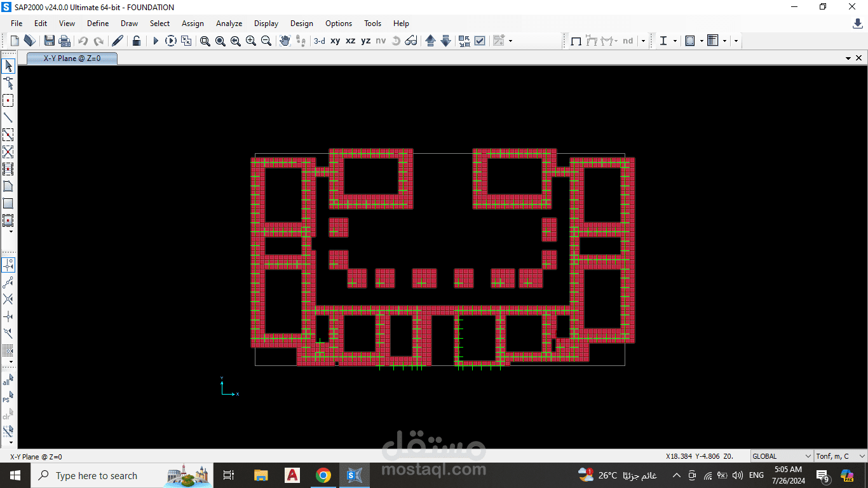The height and width of the screenshot is (488, 868).
Task: Open the Tonf, m, C units dropdown
Action: tap(841, 456)
